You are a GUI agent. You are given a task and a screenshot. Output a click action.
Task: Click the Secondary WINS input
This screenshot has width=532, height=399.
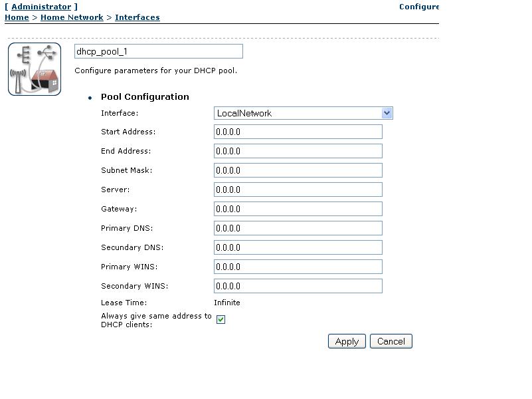tap(298, 286)
